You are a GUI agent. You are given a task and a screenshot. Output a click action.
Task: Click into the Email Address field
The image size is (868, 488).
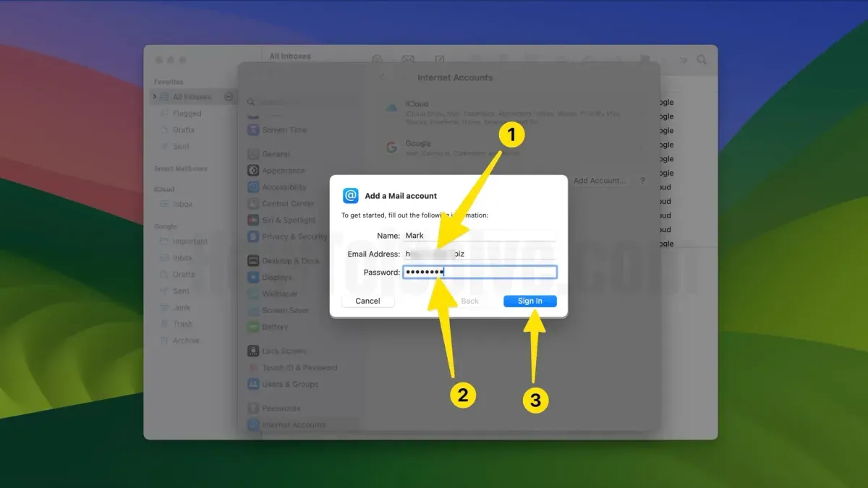pos(479,254)
